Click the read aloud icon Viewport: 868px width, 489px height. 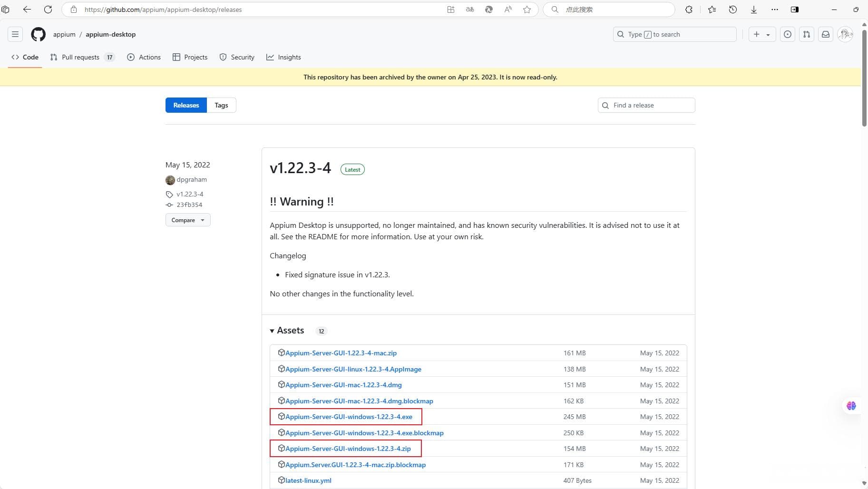(508, 10)
